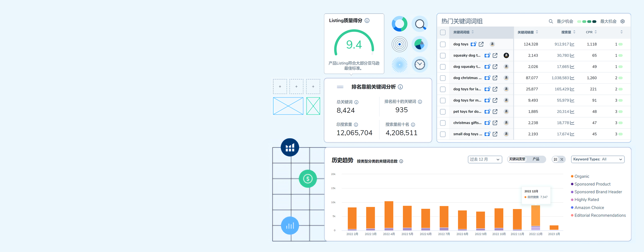Check the dog toys row checkbox

coord(443,44)
